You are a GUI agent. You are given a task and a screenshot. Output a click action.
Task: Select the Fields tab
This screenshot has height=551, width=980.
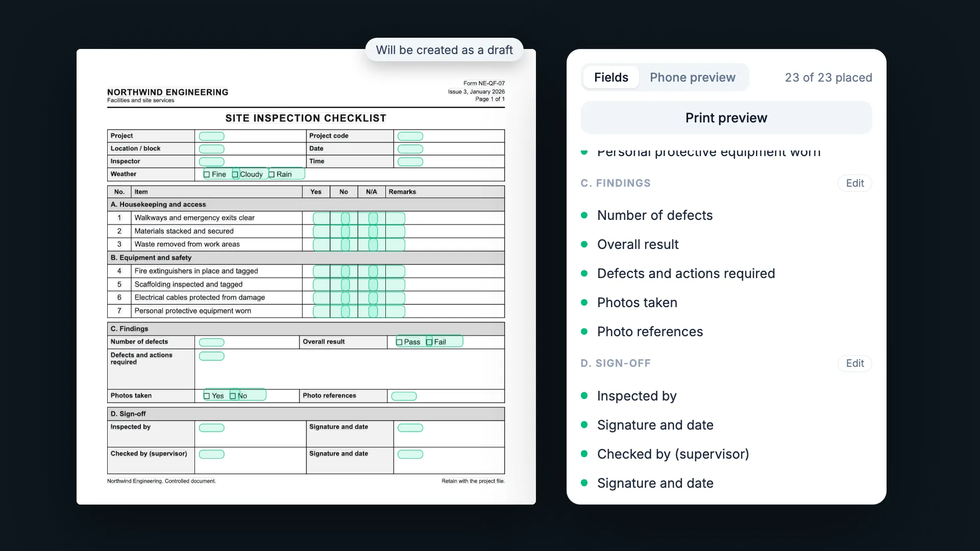tap(611, 78)
